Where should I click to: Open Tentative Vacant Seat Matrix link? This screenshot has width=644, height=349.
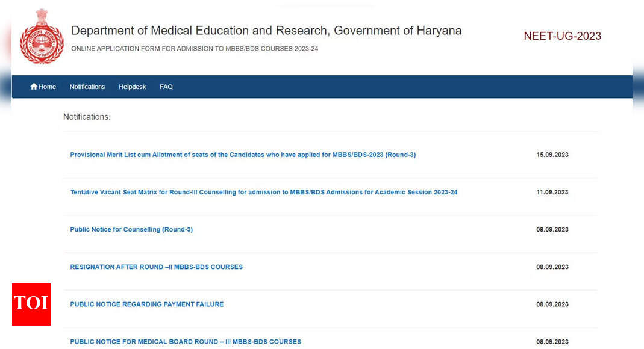coord(264,192)
